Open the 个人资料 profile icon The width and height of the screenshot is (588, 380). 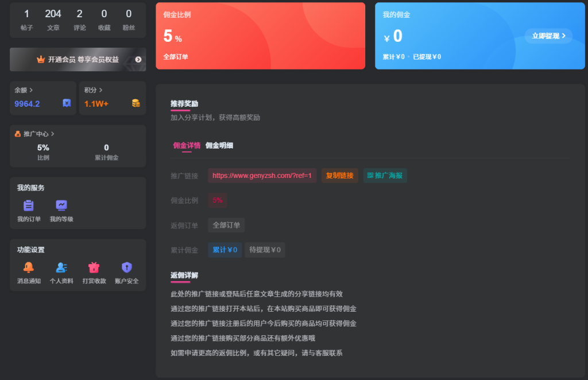pos(61,267)
